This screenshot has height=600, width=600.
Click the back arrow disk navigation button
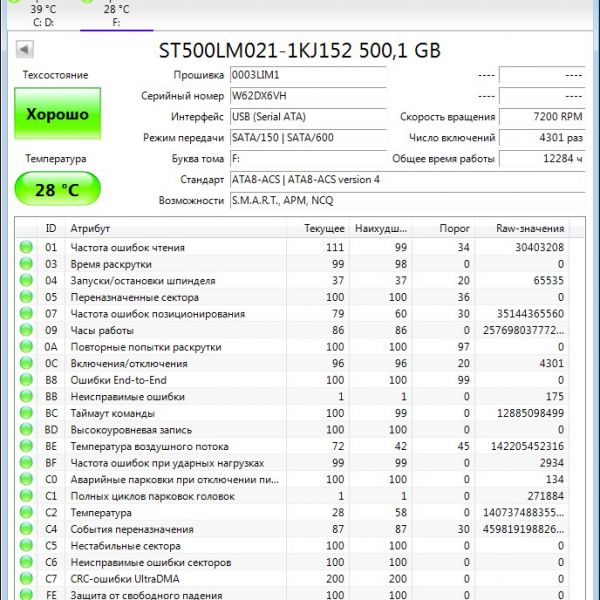tap(25, 49)
